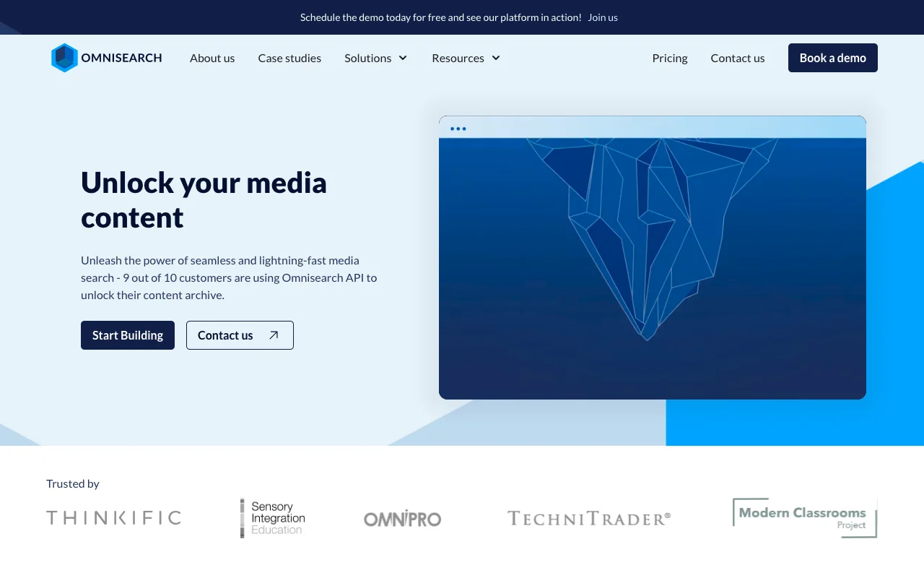Select the Thinkific partner logo

click(113, 517)
